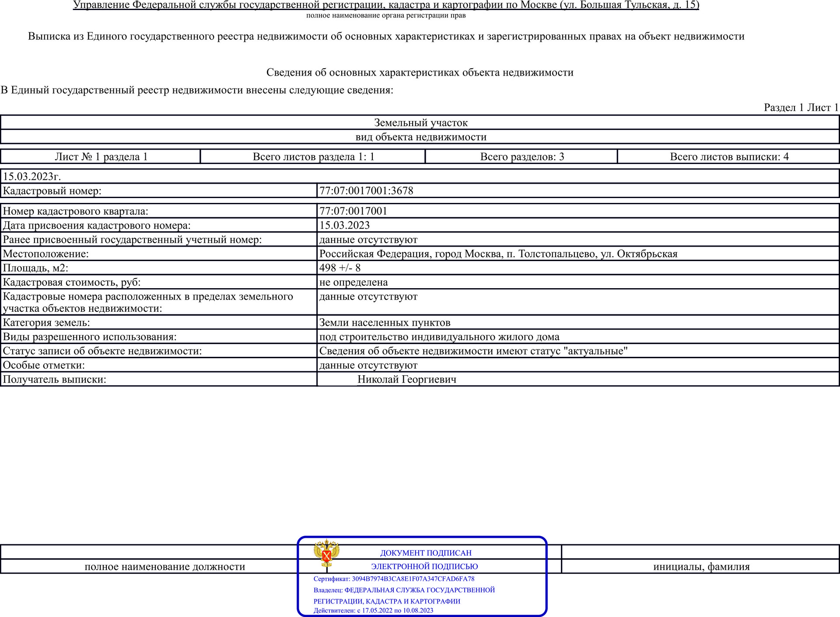Click 'Всего разделов: 3' cell
Screen dimensions: 840x617
(x=521, y=157)
